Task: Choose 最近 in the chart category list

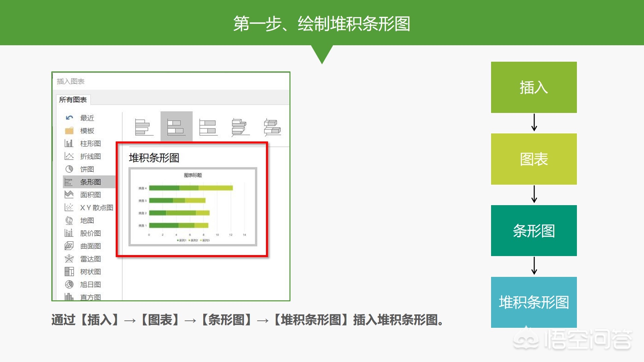Action: 87,118
